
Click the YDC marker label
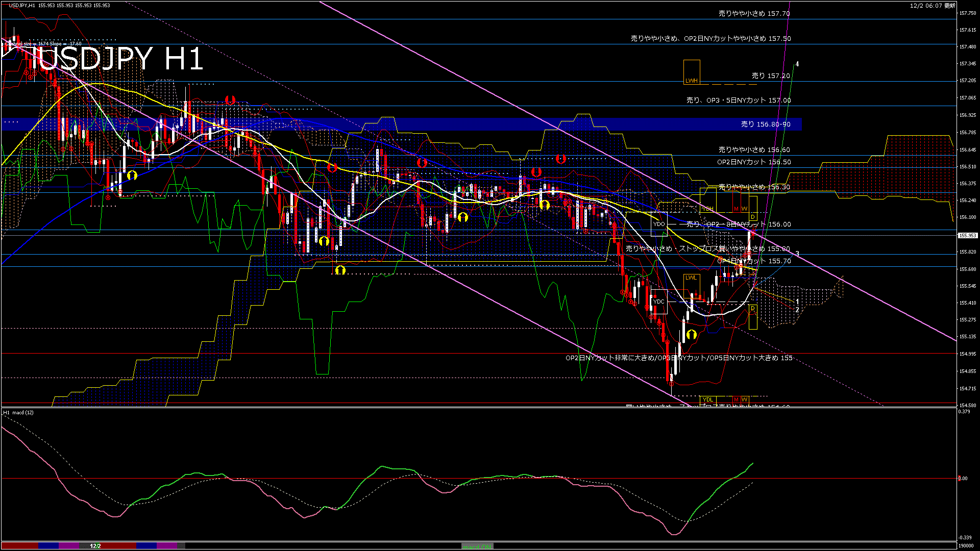point(658,303)
